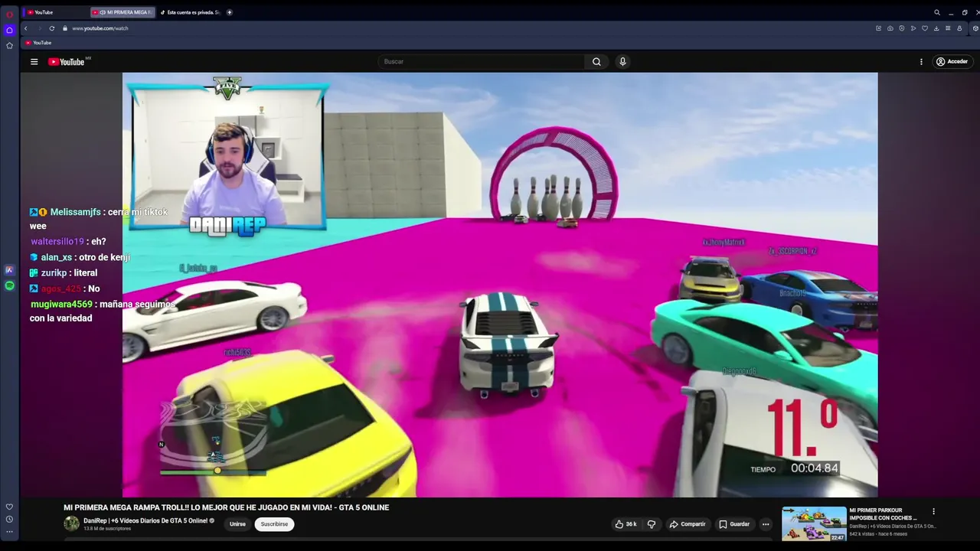Pause the video by clicking the player

click(x=500, y=285)
